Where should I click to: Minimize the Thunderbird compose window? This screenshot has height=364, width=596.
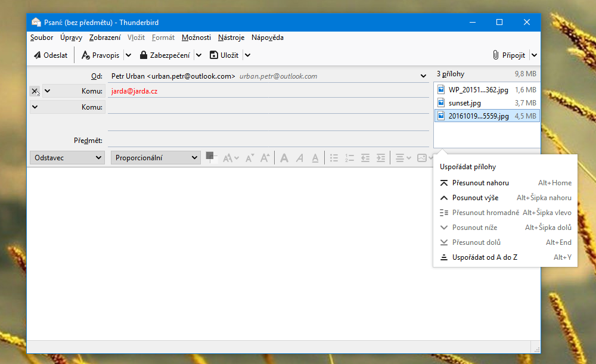coord(473,23)
